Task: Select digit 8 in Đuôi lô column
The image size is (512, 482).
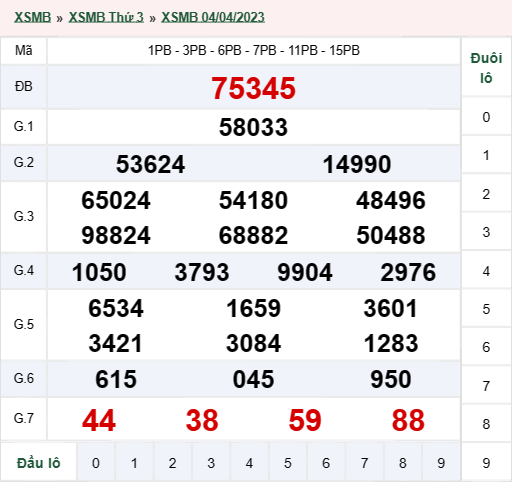Action: pyautogui.click(x=486, y=424)
